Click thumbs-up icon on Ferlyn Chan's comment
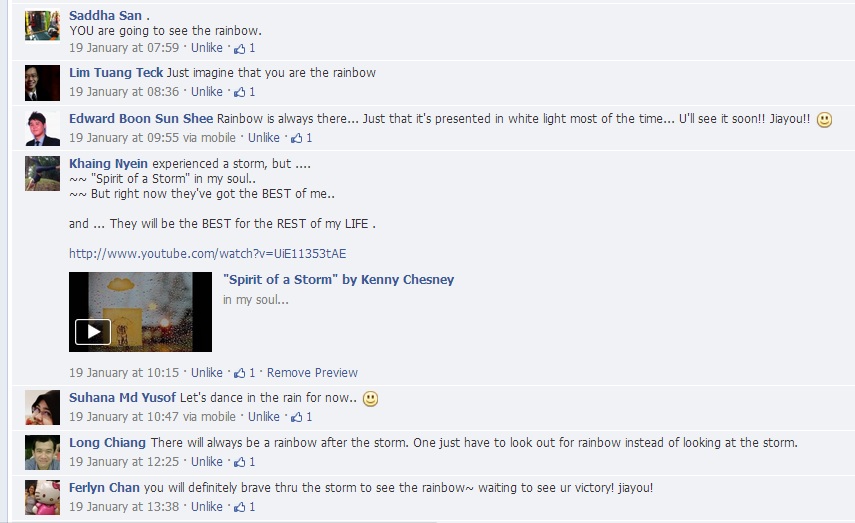This screenshot has width=855, height=523. coord(240,507)
